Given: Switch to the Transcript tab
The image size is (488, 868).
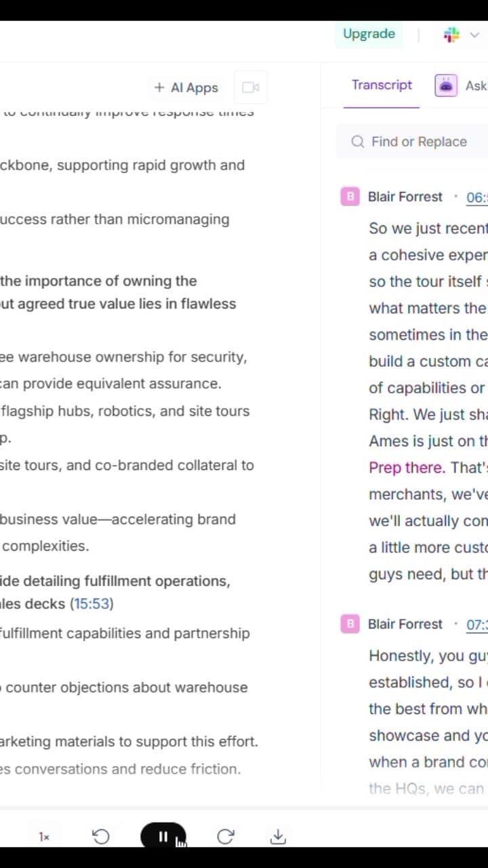Looking at the screenshot, I should (382, 85).
